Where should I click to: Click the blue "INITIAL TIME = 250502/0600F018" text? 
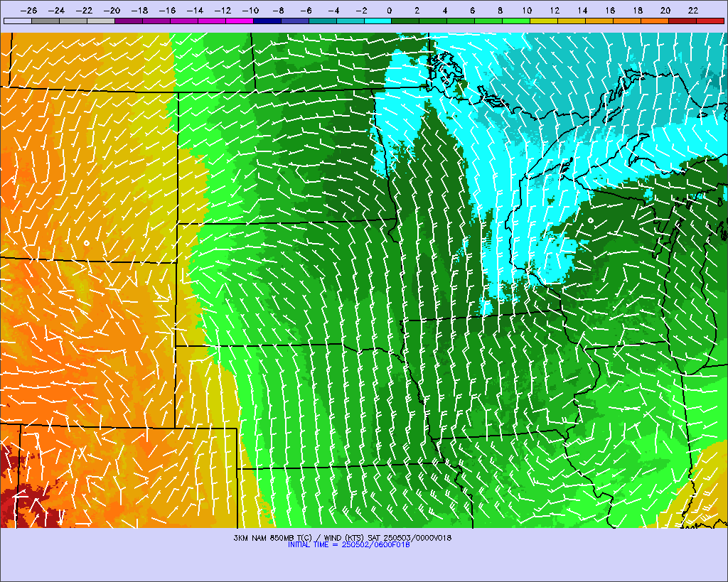click(x=348, y=545)
